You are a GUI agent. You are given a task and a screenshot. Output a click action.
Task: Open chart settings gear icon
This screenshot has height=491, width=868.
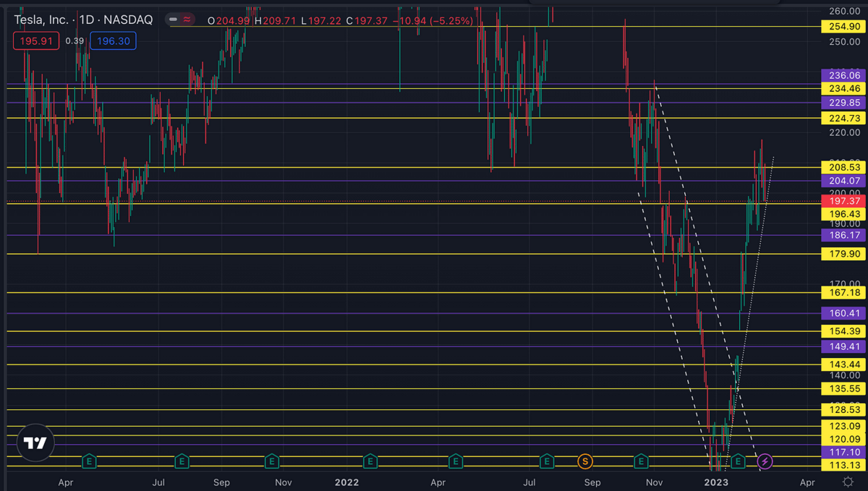tap(847, 482)
